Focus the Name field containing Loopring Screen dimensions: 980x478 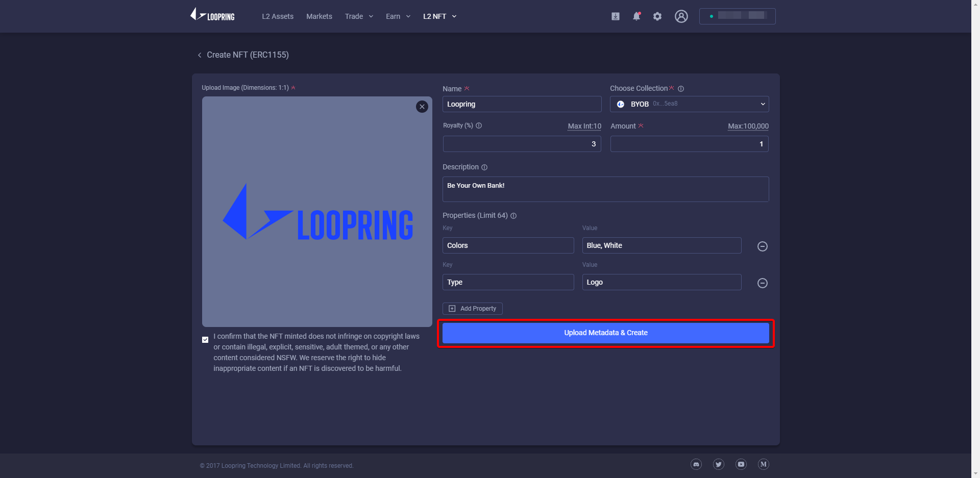point(522,104)
